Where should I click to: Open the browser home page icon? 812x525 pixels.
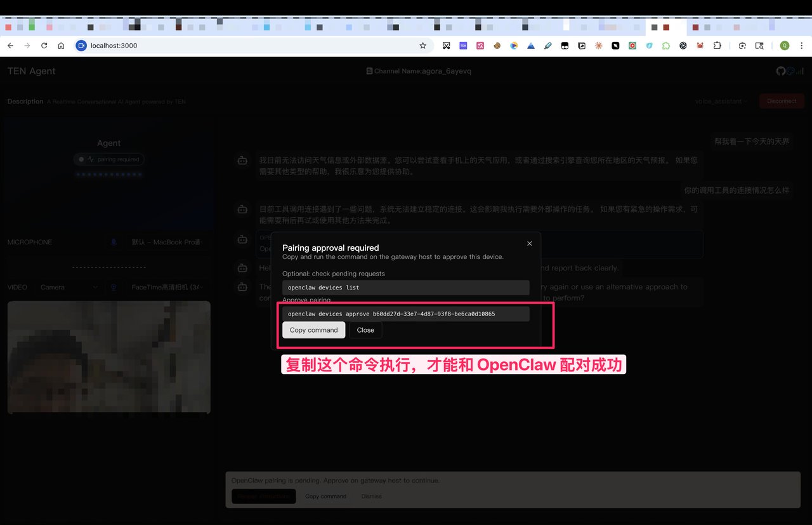[x=61, y=46]
